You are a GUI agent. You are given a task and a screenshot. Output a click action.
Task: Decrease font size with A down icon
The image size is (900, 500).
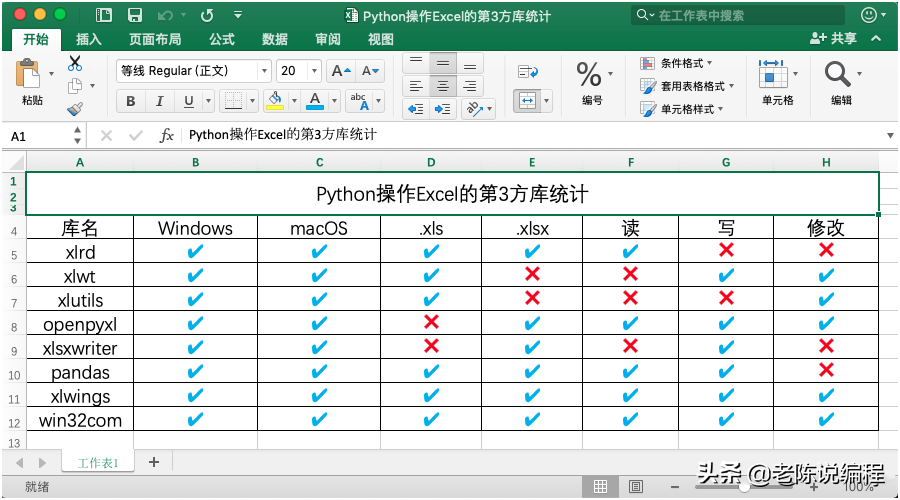pos(370,71)
